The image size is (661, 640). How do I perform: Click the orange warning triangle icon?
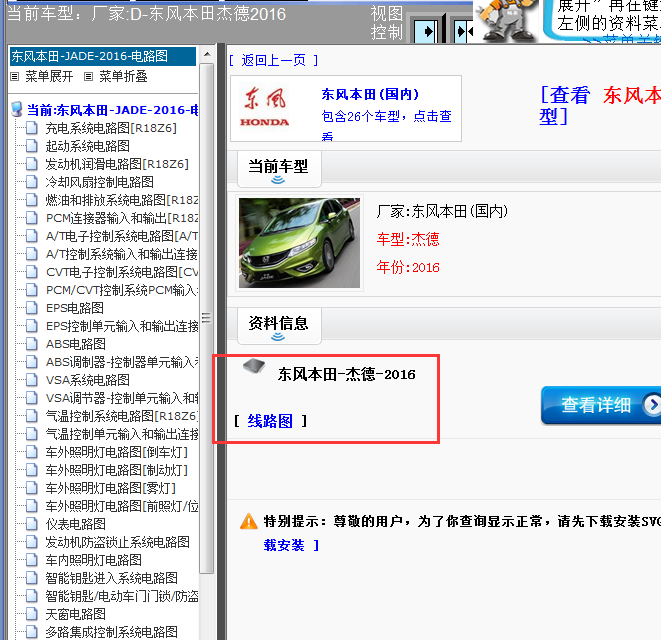tap(249, 521)
